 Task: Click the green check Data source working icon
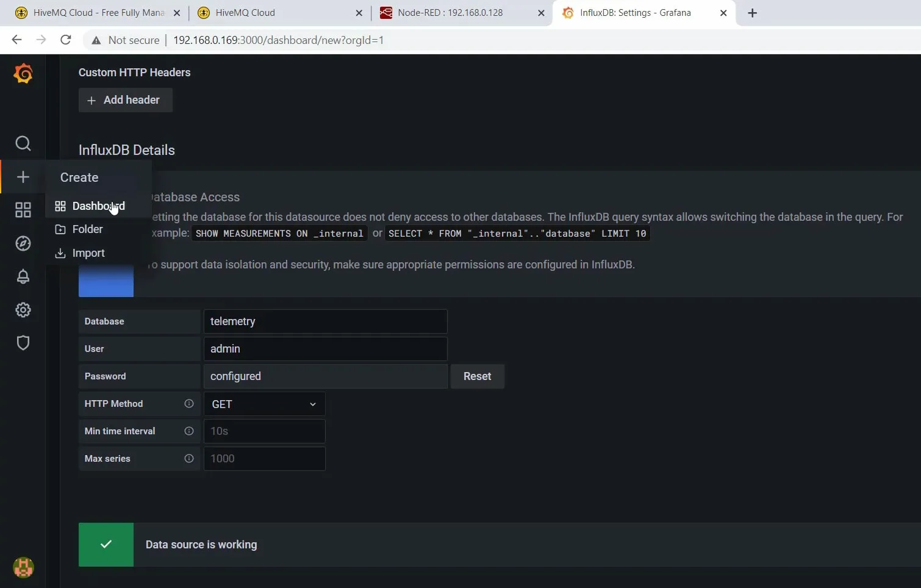pos(106,544)
